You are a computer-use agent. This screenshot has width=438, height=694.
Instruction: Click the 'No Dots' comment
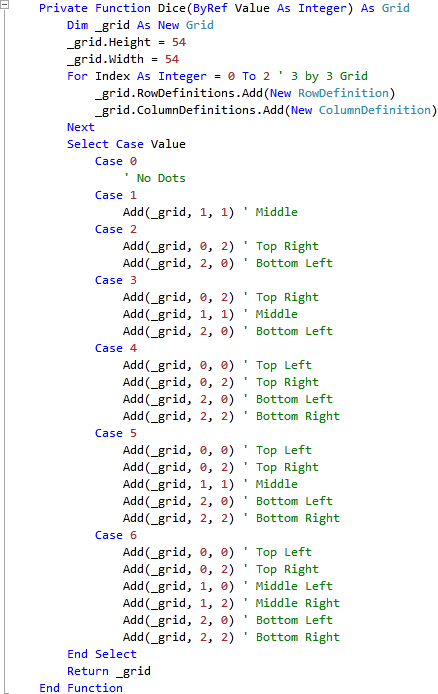155,178
